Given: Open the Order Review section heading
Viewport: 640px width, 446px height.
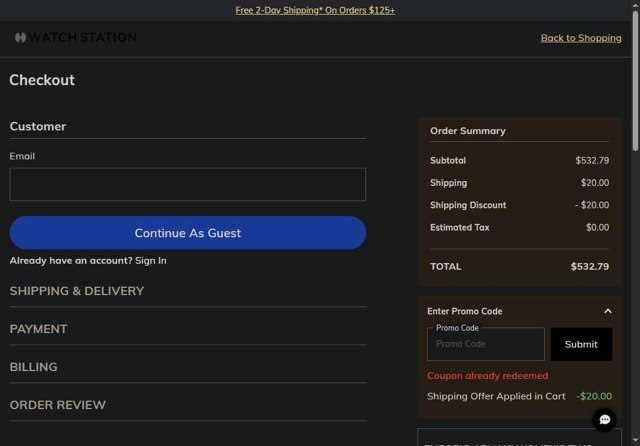Looking at the screenshot, I should [58, 405].
